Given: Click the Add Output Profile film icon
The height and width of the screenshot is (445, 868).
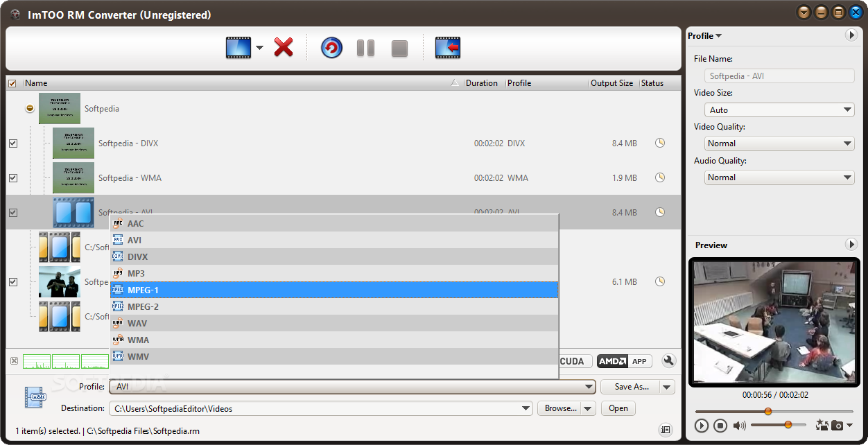Looking at the screenshot, I should (x=448, y=48).
